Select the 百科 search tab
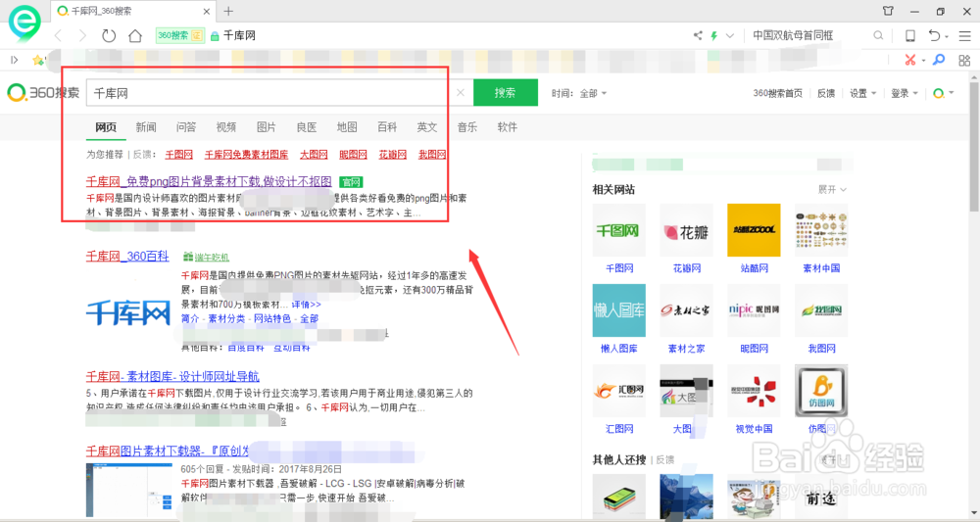This screenshot has width=980, height=522. click(387, 126)
